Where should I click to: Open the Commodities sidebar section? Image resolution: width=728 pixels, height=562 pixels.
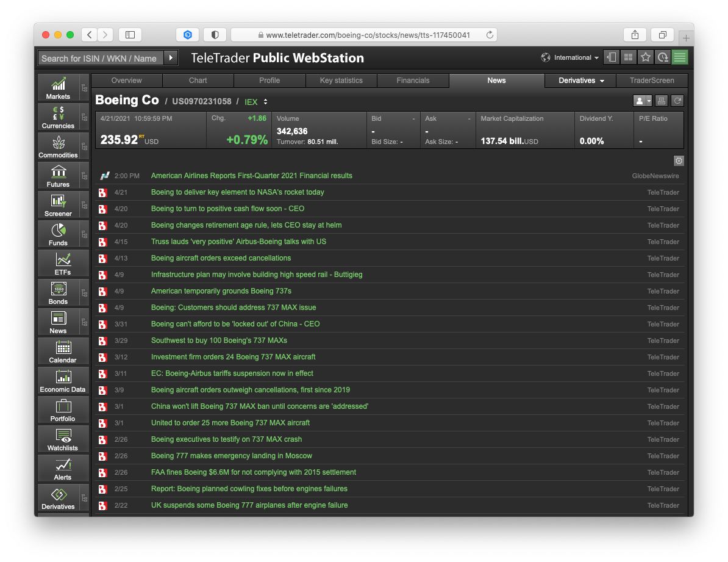coord(58,146)
